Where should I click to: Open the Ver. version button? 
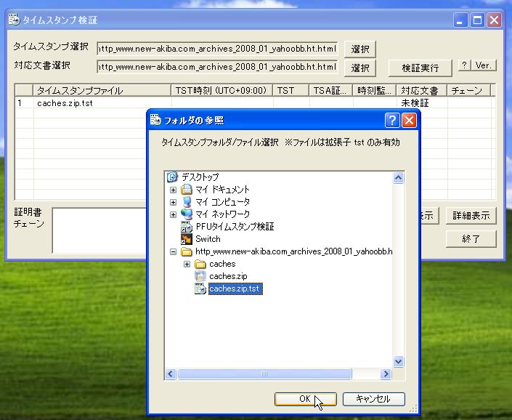483,65
